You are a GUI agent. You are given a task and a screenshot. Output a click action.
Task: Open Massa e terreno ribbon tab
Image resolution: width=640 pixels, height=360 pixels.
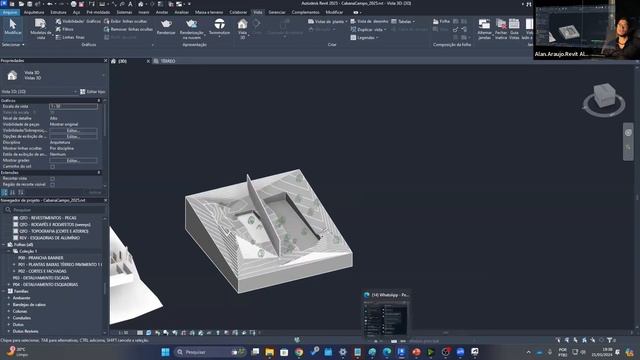[x=209, y=12]
